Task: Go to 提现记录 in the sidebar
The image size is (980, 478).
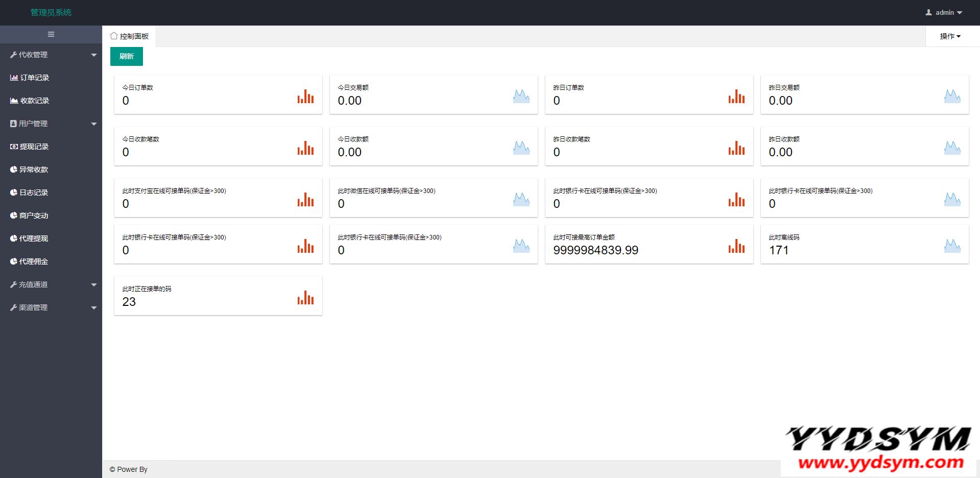Action: (34, 147)
